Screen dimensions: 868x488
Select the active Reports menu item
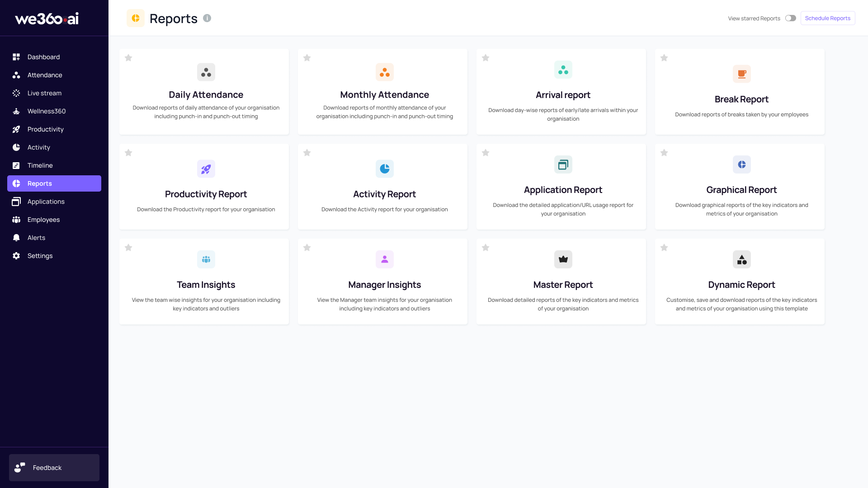pyautogui.click(x=54, y=183)
